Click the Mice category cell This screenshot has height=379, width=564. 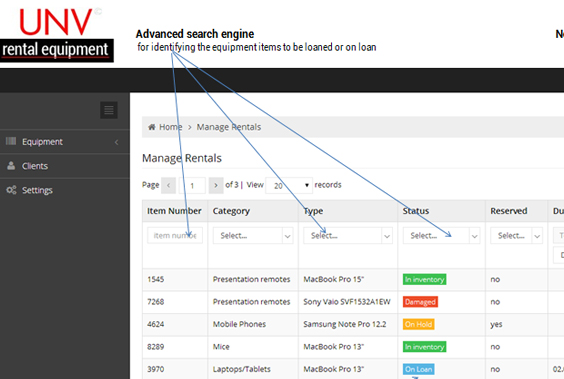(x=221, y=347)
